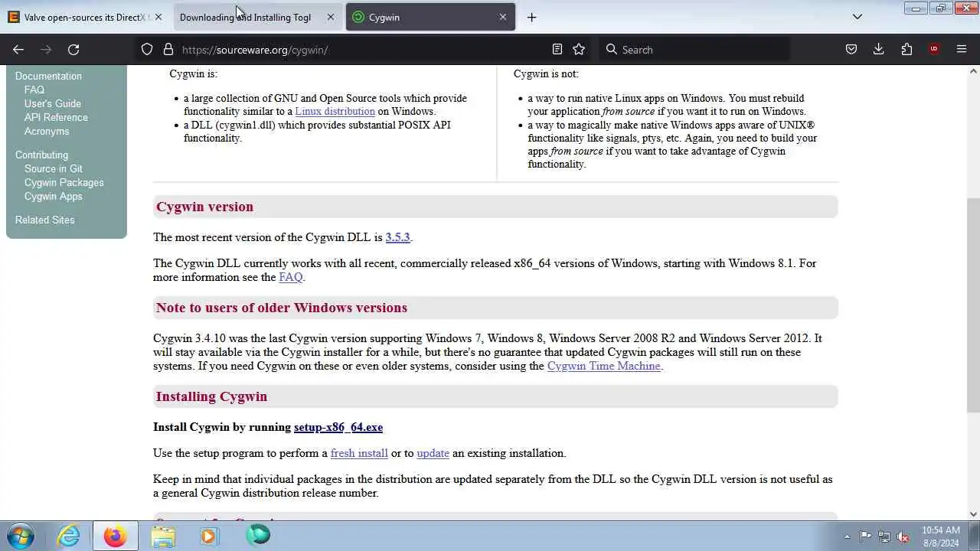Click the scrollbar up arrow

(x=973, y=71)
